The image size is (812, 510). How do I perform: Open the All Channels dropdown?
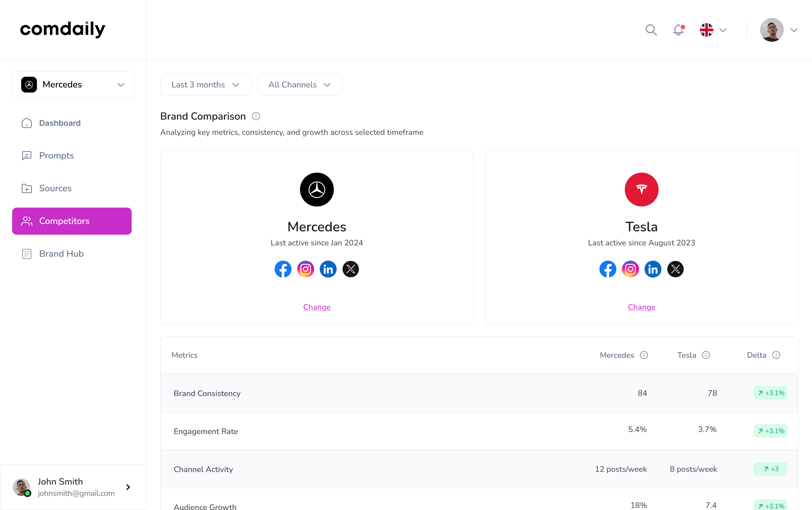(300, 85)
